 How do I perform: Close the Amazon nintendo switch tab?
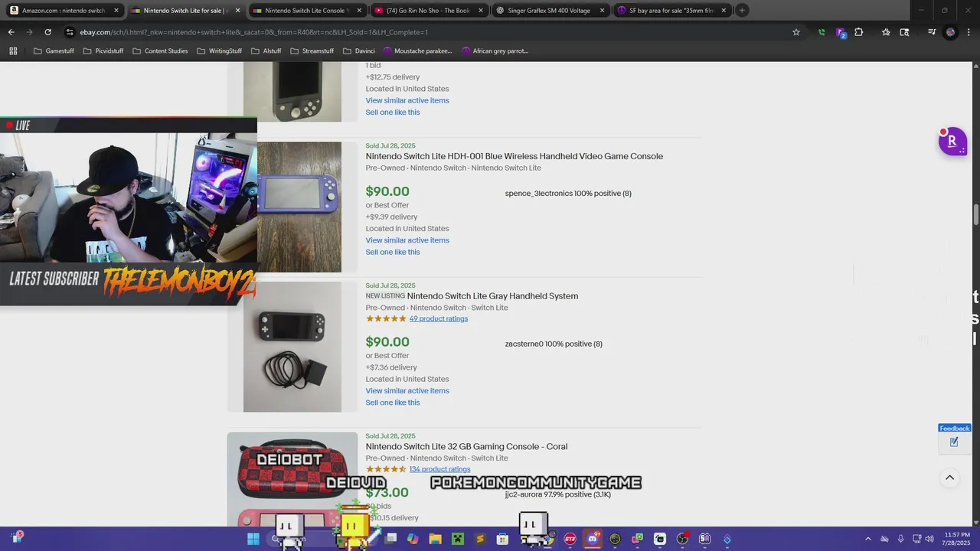click(x=116, y=11)
